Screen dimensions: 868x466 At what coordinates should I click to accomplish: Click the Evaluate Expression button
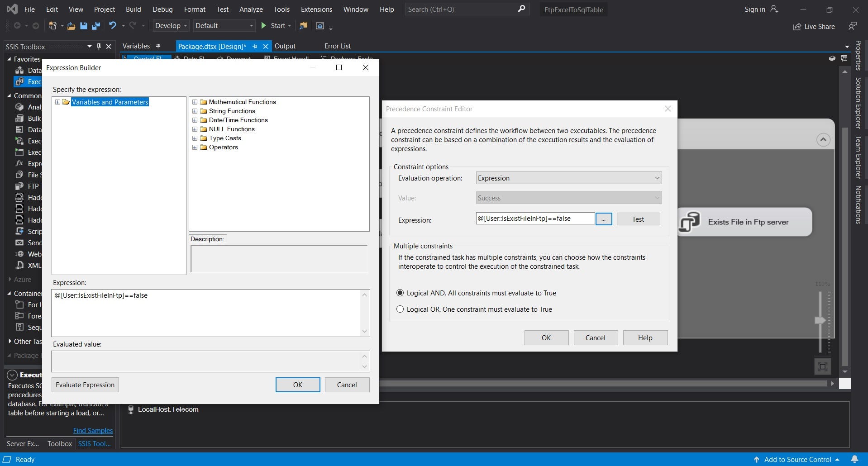(x=85, y=385)
